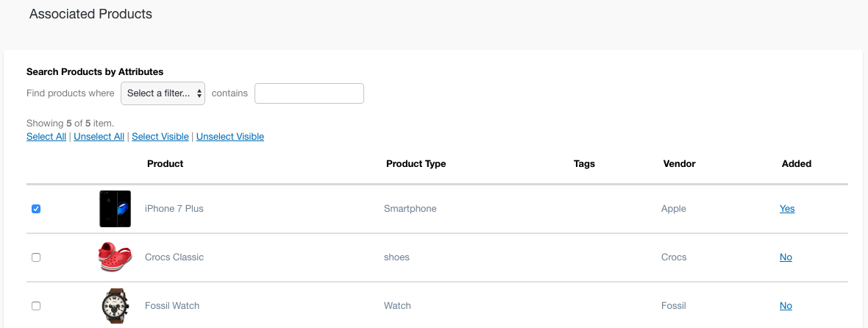Click the Fossil Watch product image
The width and height of the screenshot is (868, 328).
(115, 305)
